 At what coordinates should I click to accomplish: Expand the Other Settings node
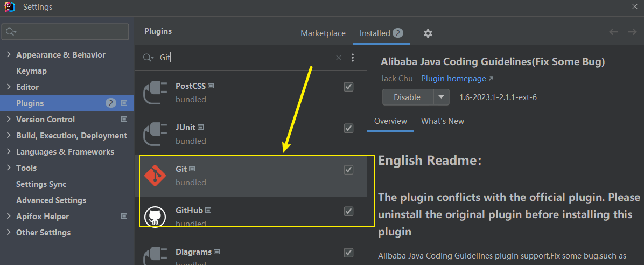click(x=9, y=232)
